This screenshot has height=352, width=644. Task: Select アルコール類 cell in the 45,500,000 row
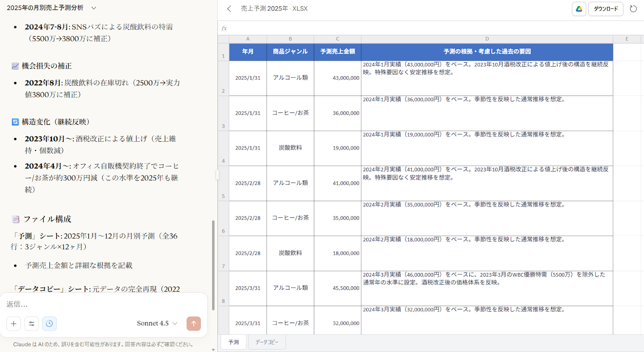coord(290,288)
